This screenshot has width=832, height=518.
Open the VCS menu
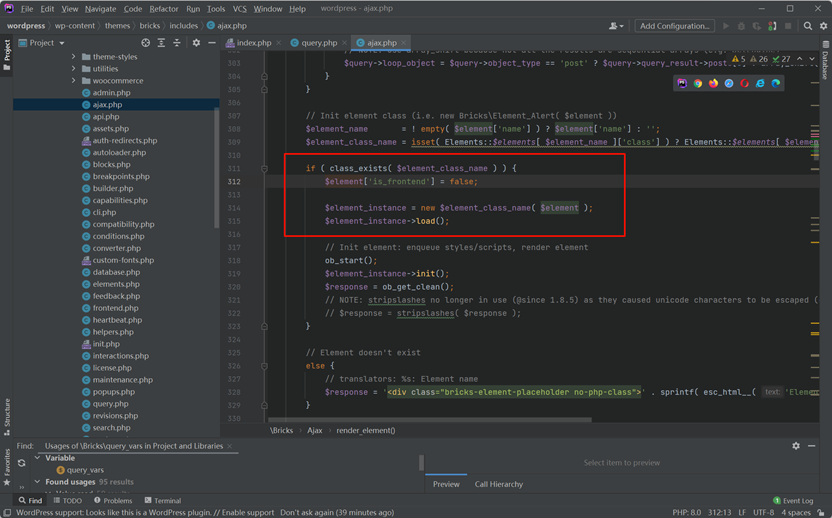pos(239,8)
